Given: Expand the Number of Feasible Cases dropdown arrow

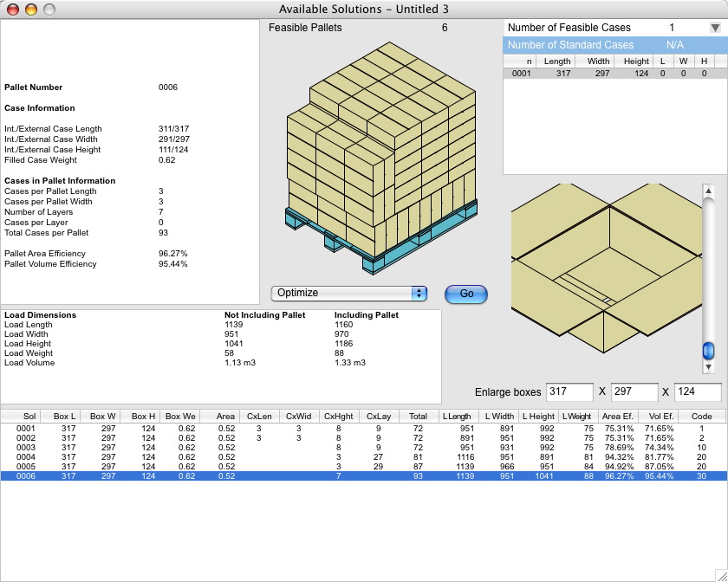Looking at the screenshot, I should (716, 28).
